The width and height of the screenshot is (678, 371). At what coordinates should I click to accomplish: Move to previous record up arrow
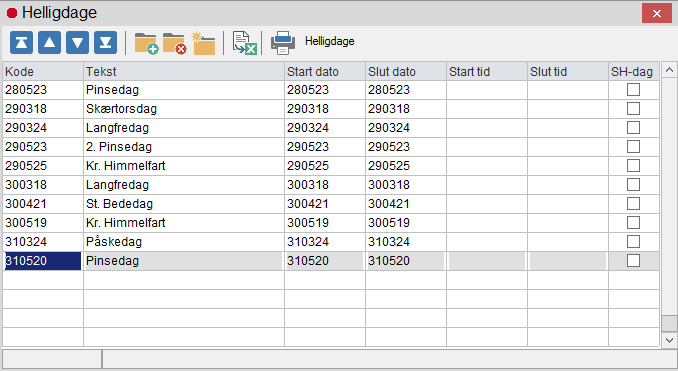tap(49, 42)
